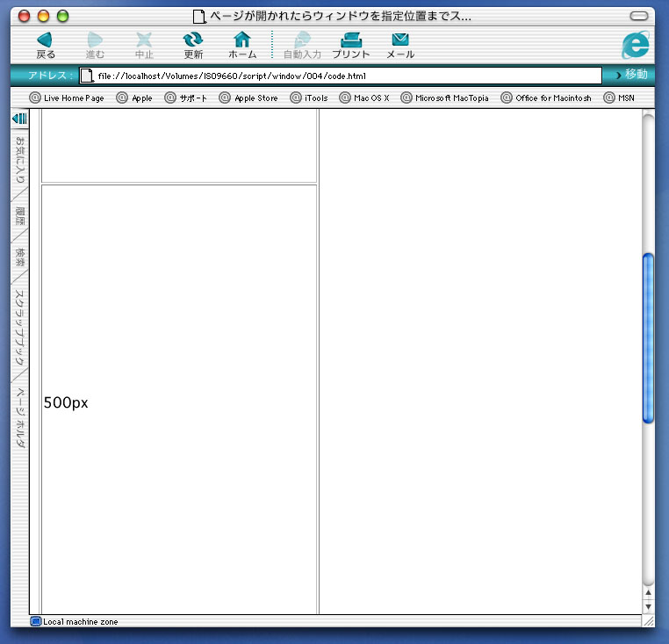This screenshot has width=669, height=644.
Task: Open the MSN bookmark
Action: click(619, 98)
